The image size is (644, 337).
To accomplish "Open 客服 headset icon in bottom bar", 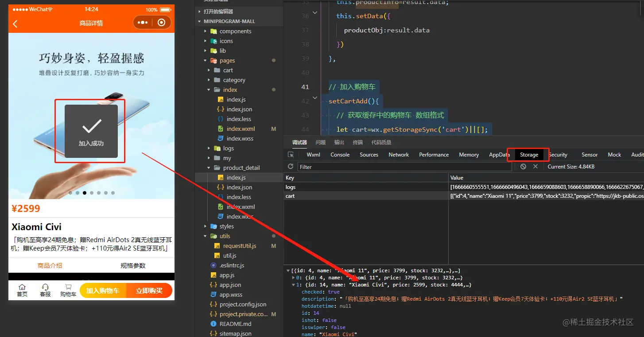I will 45,287.
